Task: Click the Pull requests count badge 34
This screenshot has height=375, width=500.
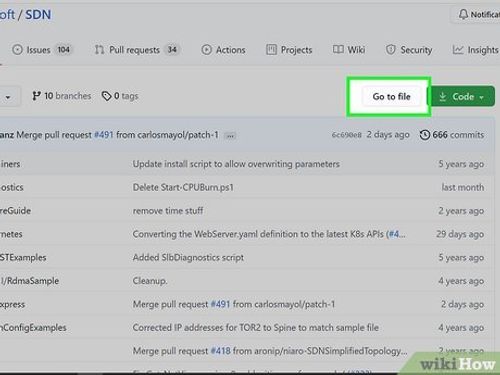Action: click(172, 50)
